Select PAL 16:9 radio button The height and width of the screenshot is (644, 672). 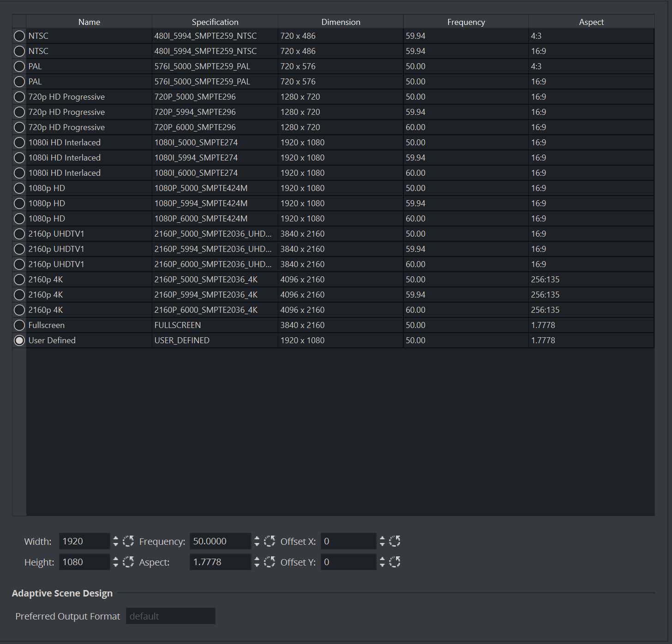click(19, 82)
